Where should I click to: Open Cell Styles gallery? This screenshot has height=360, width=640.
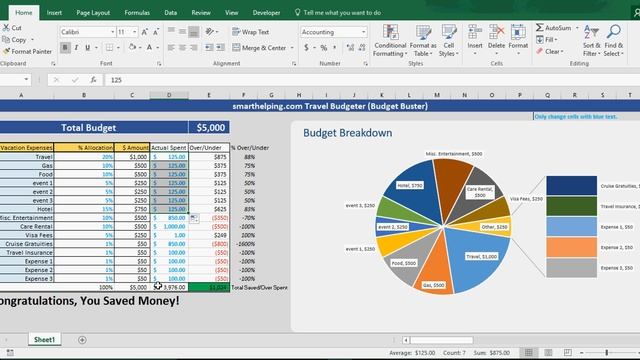(449, 40)
